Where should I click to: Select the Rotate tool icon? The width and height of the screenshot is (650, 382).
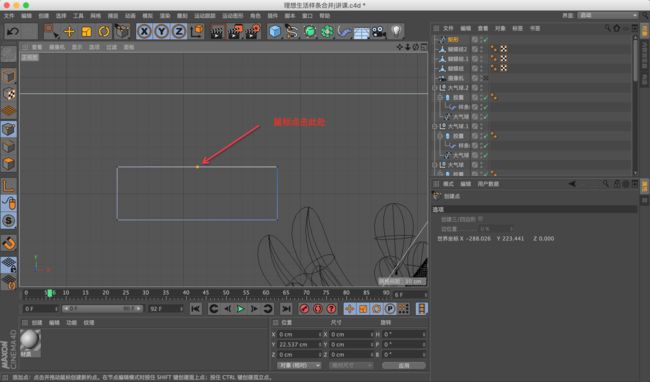click(x=104, y=31)
